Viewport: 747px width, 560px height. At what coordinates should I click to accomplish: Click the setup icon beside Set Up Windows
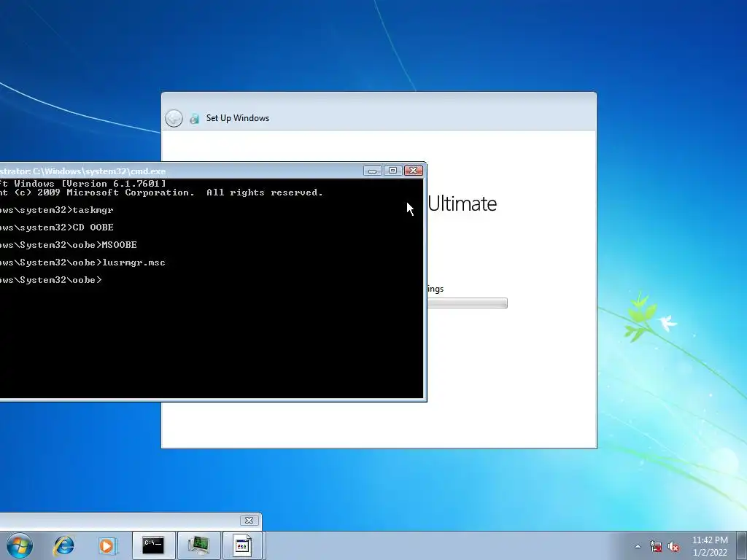[194, 119]
